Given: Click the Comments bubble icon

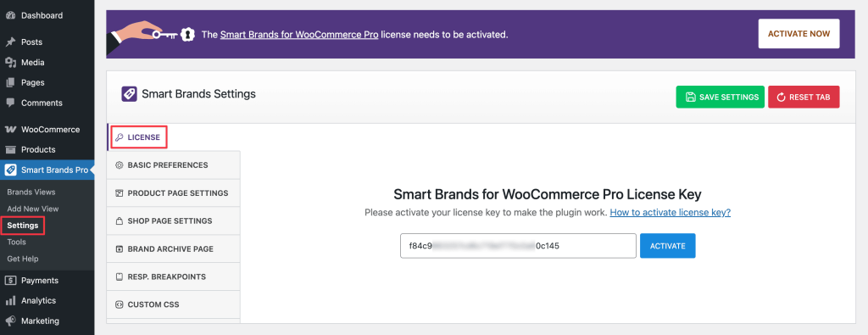Looking at the screenshot, I should pos(10,103).
